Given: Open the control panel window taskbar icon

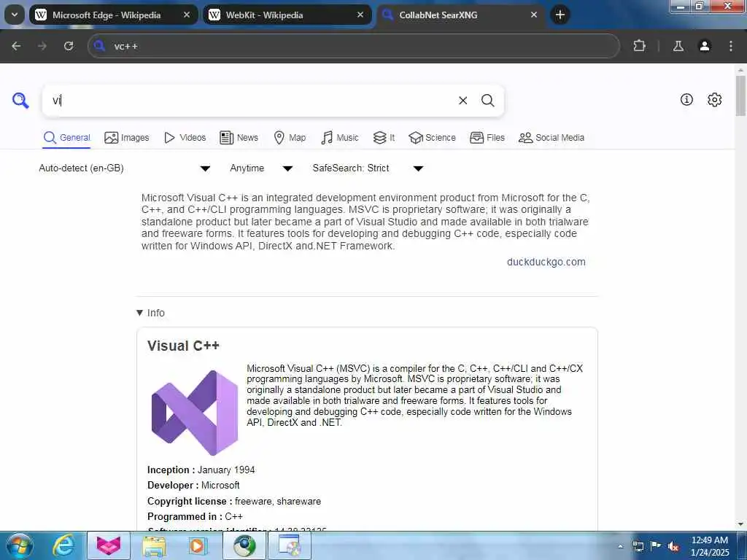Looking at the screenshot, I should point(290,545).
